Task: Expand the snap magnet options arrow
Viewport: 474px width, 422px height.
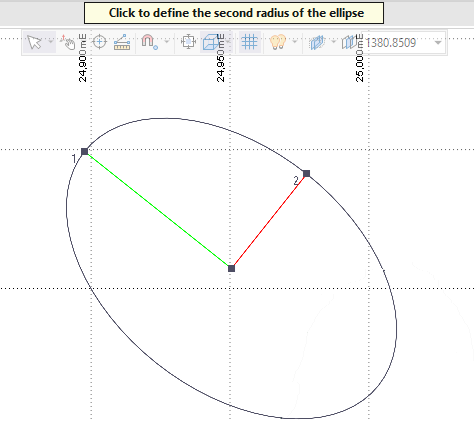Action: (x=167, y=42)
